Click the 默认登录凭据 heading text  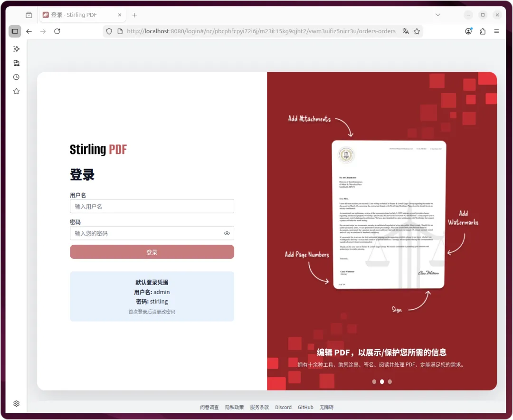click(152, 282)
